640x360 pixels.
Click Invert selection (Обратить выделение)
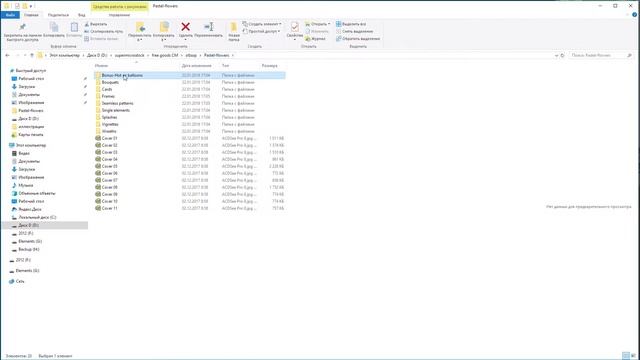pos(358,39)
